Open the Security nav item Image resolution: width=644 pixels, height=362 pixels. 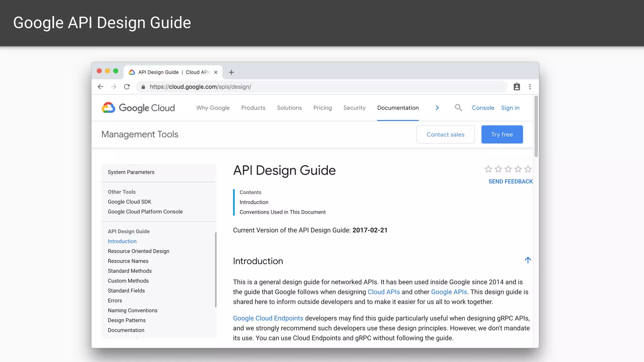pos(354,108)
